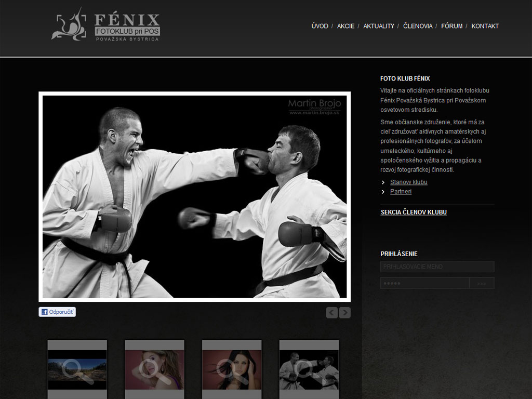Open the karate fighters thumbnail
Viewport: 532px width, 399px height.
point(309,370)
